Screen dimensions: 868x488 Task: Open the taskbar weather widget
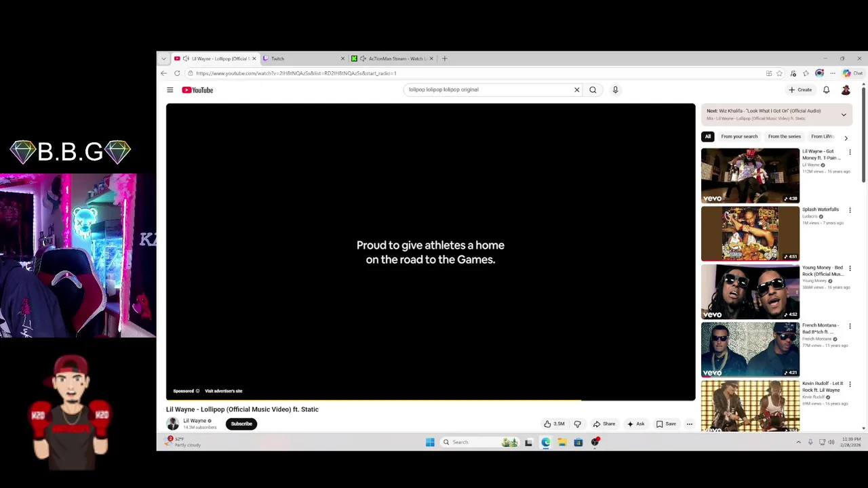coord(184,442)
